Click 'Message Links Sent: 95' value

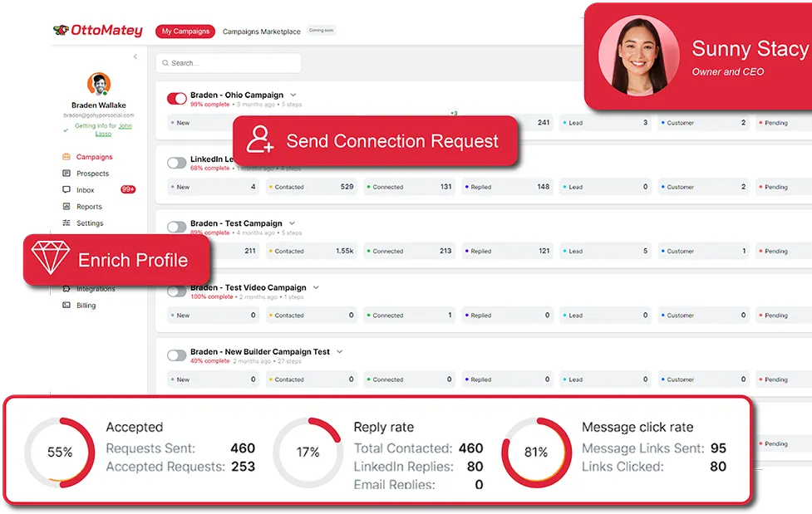click(x=718, y=448)
